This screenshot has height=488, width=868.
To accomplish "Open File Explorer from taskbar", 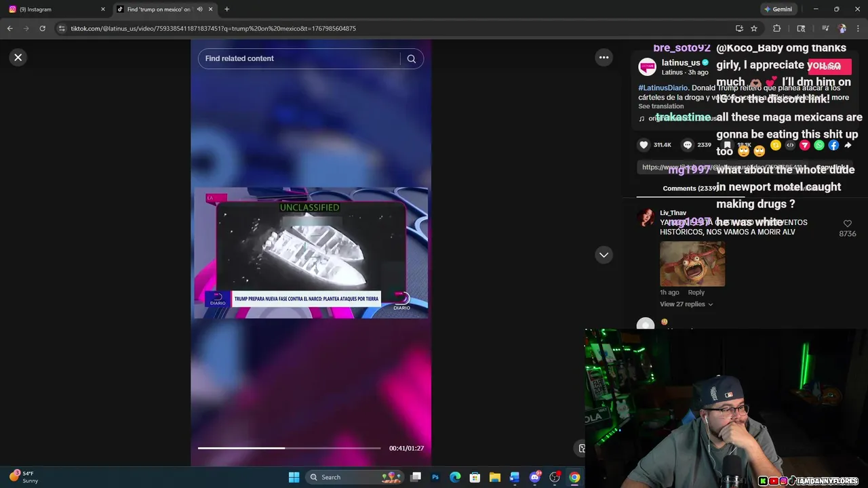I will coord(494,477).
